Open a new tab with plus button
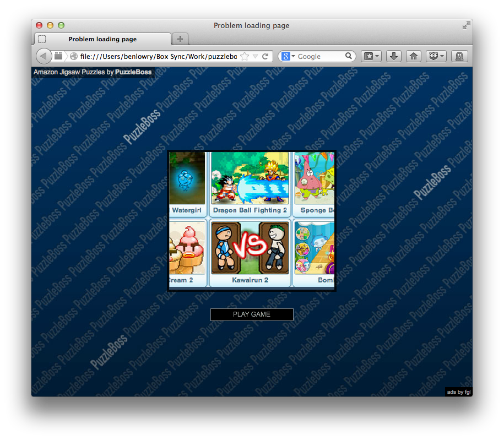Screen dimensions: 504x440 (180, 39)
